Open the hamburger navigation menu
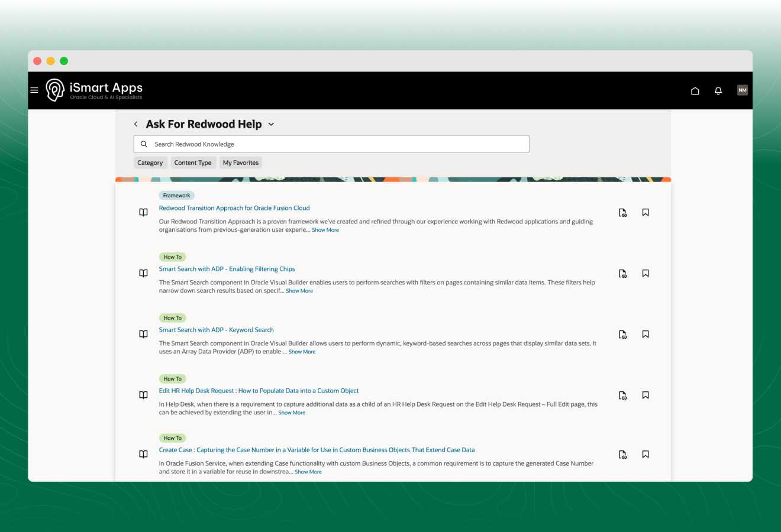The height and width of the screenshot is (532, 781). pyautogui.click(x=34, y=90)
